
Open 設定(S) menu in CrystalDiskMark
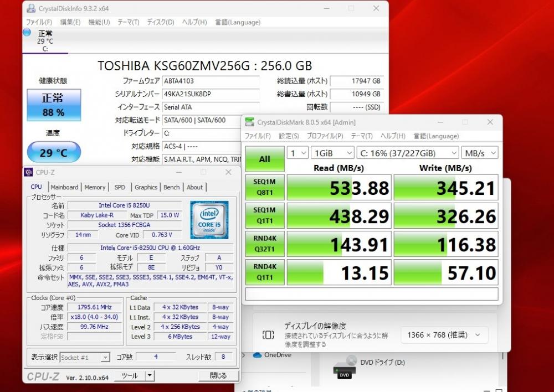(289, 136)
